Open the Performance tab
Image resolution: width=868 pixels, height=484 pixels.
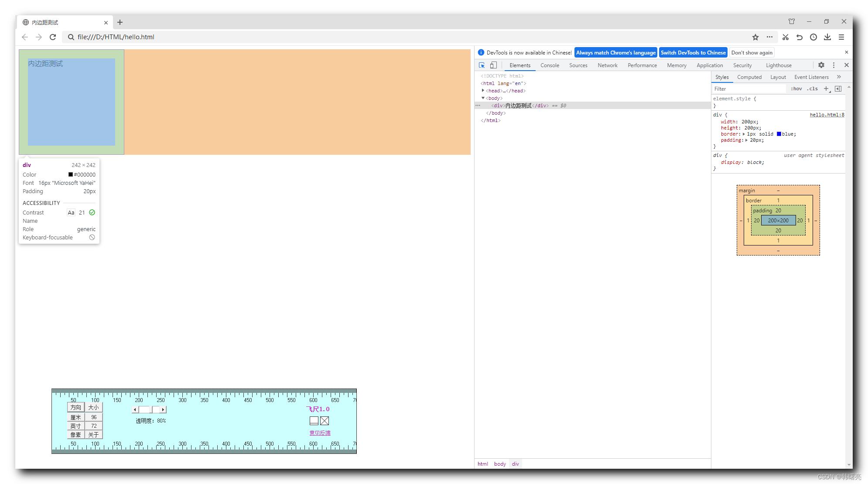[x=642, y=65]
